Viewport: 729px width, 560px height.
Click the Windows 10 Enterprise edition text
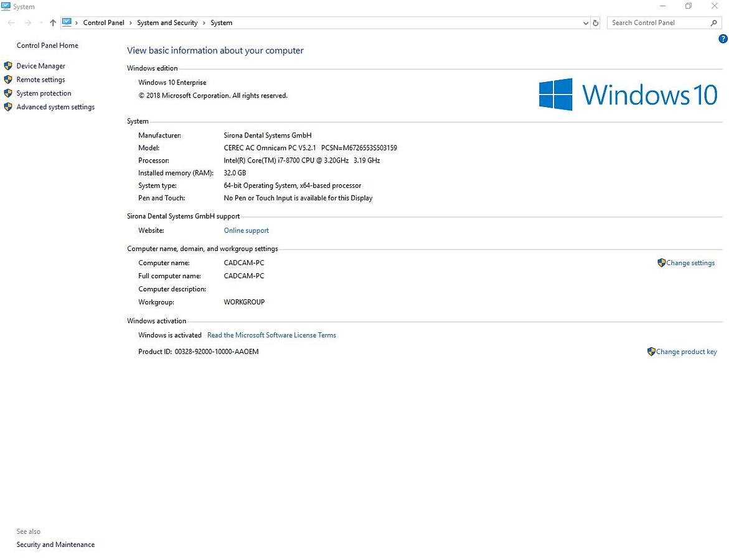click(172, 82)
